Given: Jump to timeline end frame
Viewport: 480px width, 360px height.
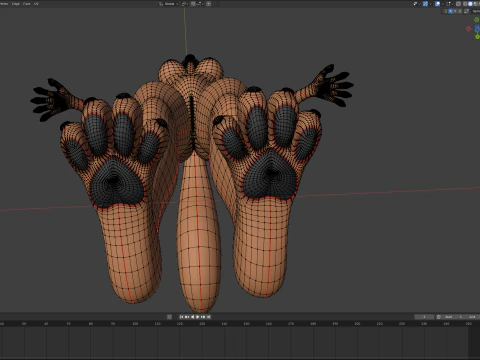Looking at the screenshot, I should pyautogui.click(x=208, y=317).
